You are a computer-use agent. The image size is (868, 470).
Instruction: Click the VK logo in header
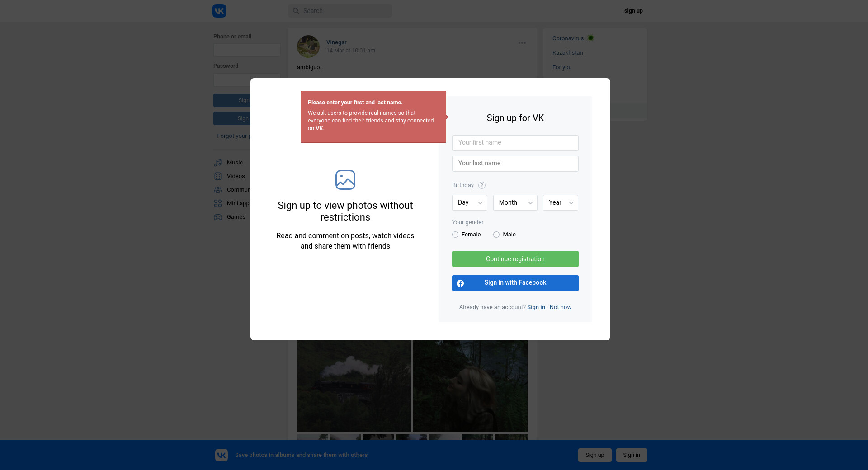pos(219,11)
